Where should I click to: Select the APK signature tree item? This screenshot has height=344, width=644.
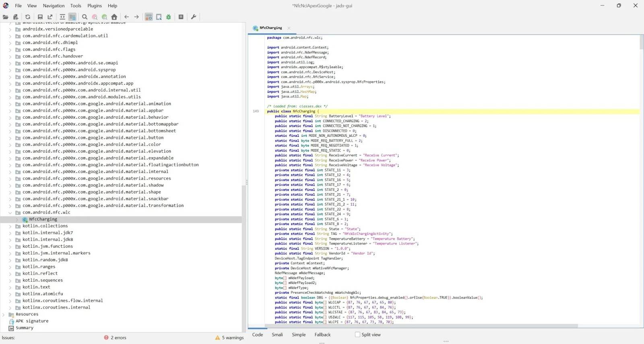coord(32,321)
